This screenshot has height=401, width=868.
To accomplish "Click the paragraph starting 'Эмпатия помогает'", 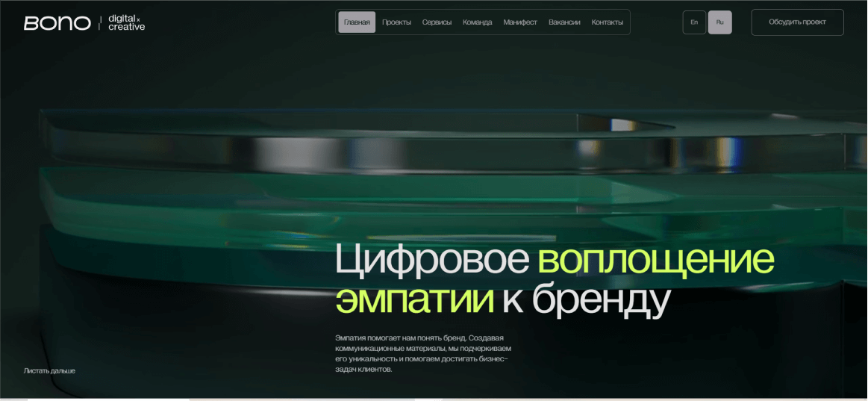I will [x=422, y=353].
